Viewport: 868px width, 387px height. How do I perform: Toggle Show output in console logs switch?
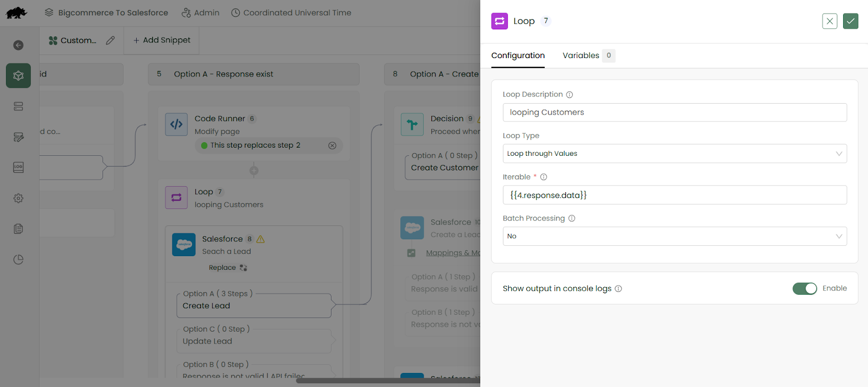[x=805, y=289]
